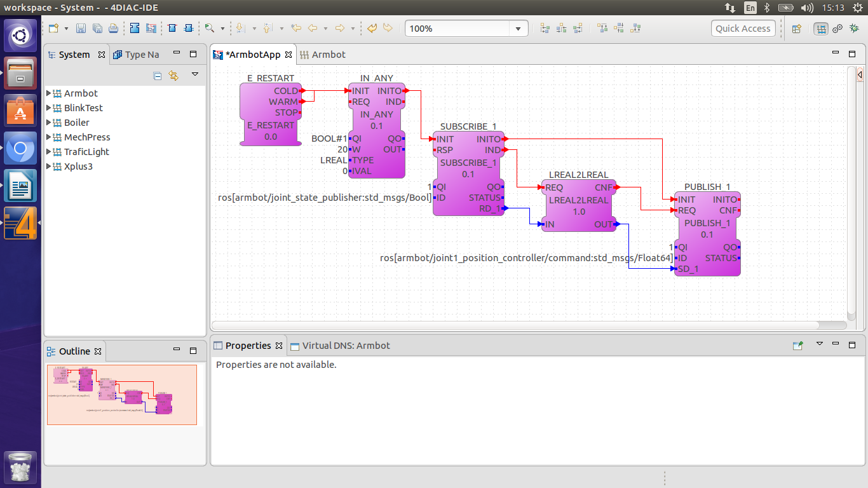
Task: Select the Properties tab
Action: point(248,346)
